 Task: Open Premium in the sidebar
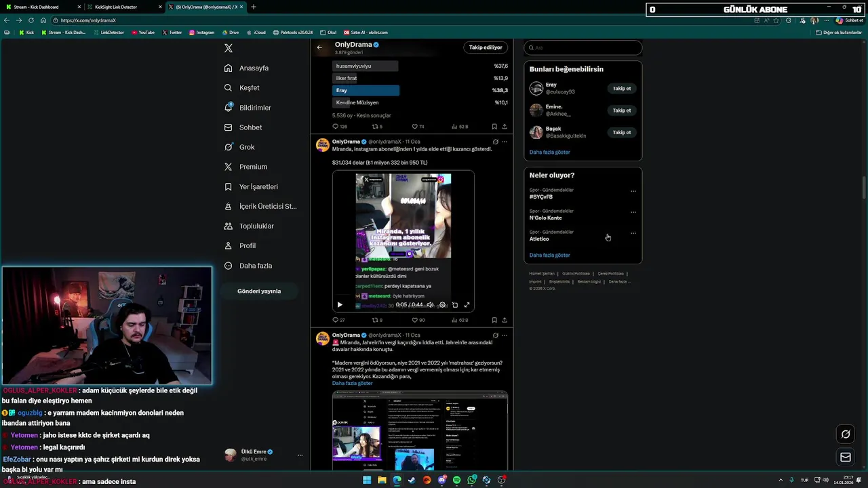pos(245,167)
